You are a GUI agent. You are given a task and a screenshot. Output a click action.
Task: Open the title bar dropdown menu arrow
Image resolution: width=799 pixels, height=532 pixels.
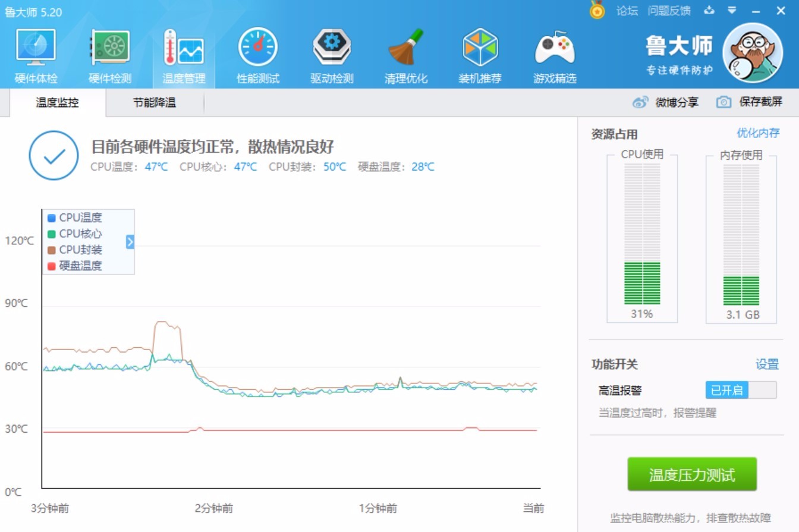pyautogui.click(x=732, y=10)
